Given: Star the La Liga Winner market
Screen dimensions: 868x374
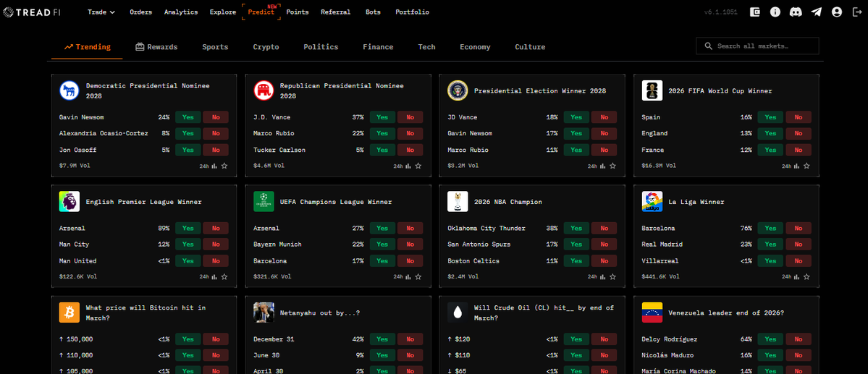Looking at the screenshot, I should pos(806,276).
